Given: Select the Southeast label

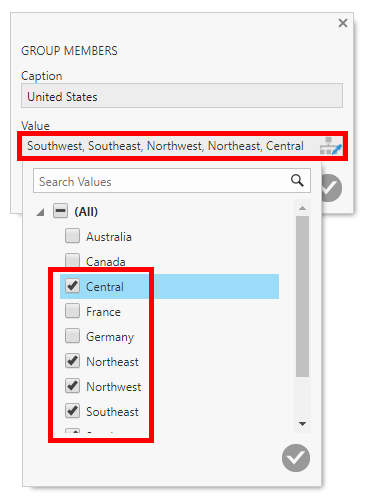Looking at the screenshot, I should [x=112, y=412].
